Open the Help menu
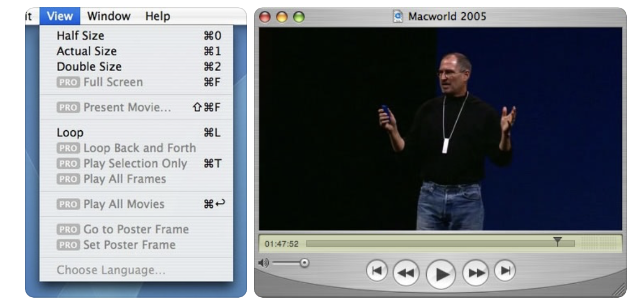This screenshot has width=644, height=306. [x=157, y=16]
